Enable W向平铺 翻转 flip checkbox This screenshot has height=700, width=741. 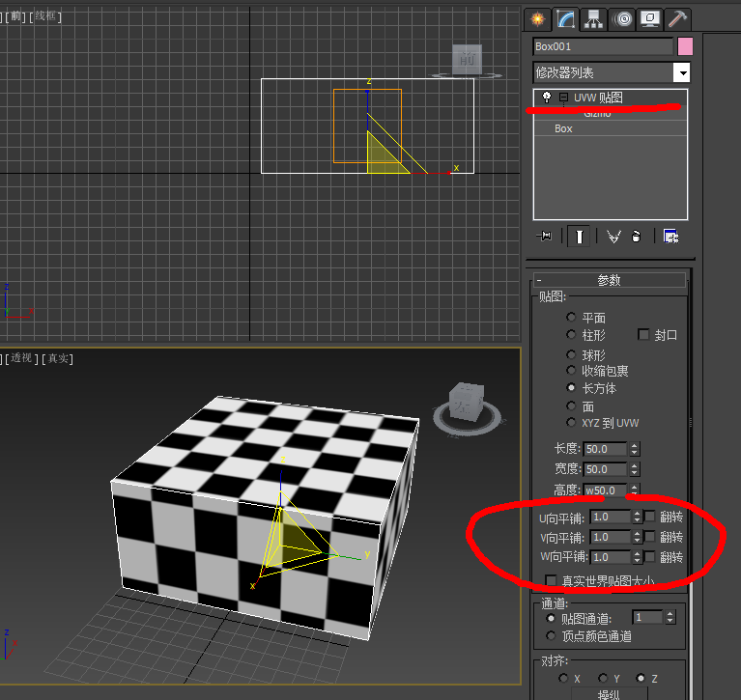pos(650,557)
